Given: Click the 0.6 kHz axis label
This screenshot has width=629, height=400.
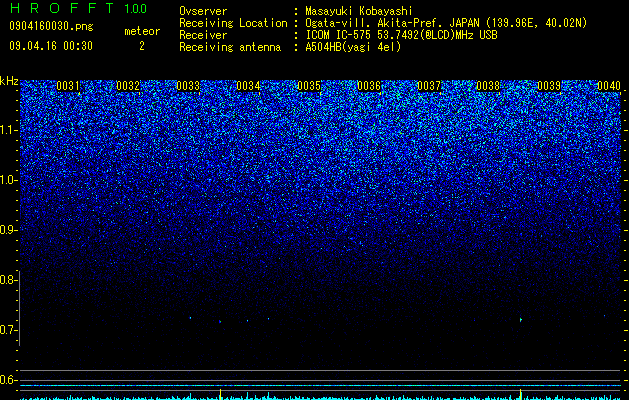Looking at the screenshot, I should [8, 380].
